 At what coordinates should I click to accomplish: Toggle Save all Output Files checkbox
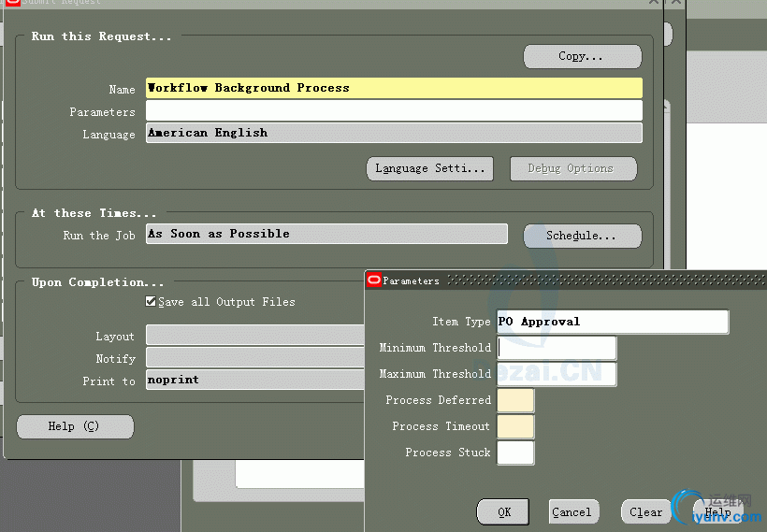pyautogui.click(x=151, y=301)
